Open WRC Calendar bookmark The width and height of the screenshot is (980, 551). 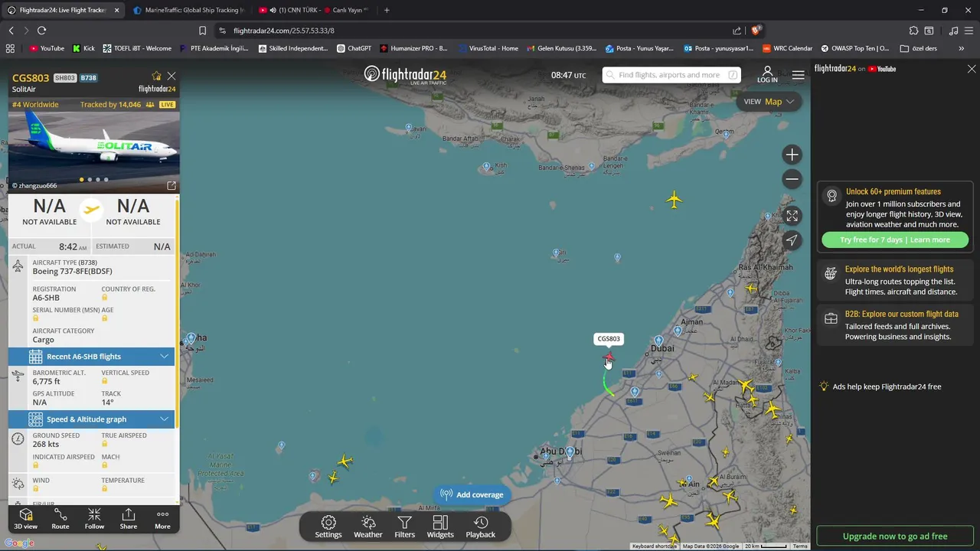click(x=787, y=48)
